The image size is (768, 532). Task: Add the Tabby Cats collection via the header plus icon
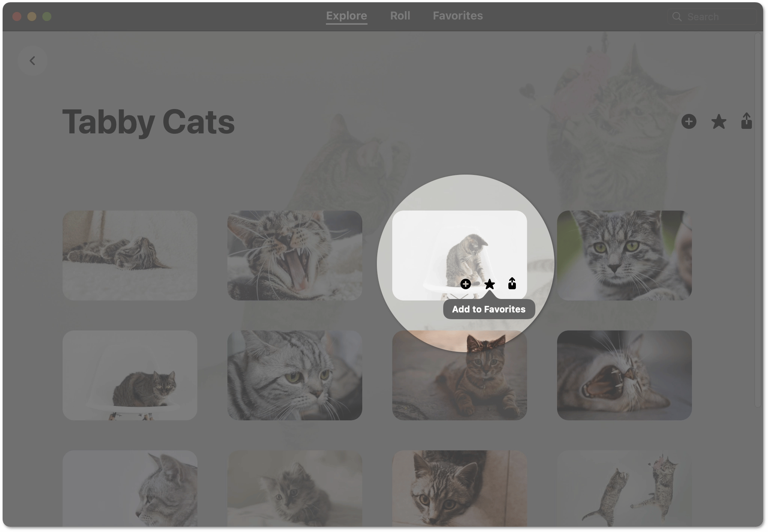(689, 121)
